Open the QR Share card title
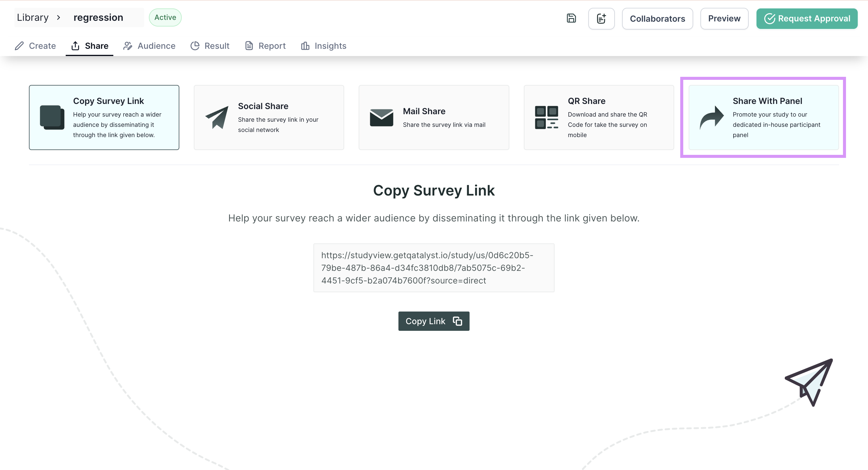 pos(586,101)
